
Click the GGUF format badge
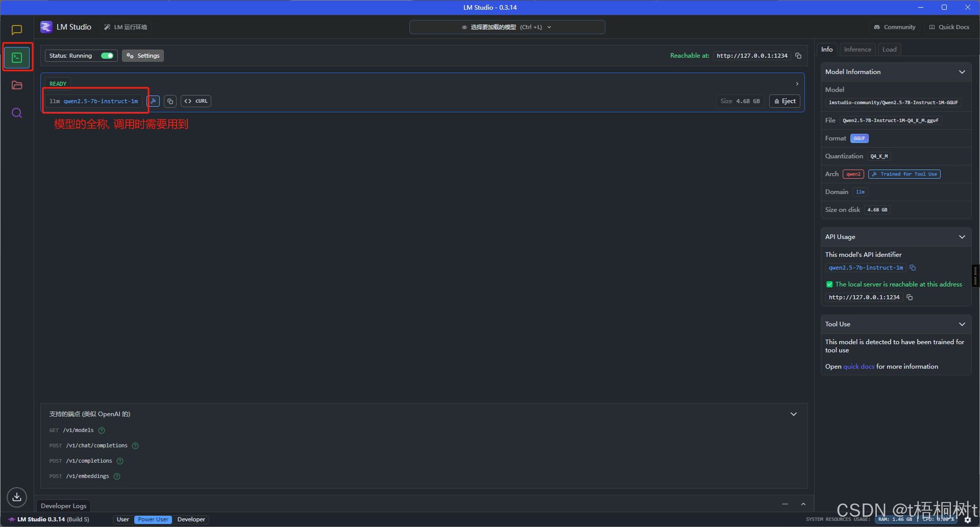pyautogui.click(x=860, y=138)
